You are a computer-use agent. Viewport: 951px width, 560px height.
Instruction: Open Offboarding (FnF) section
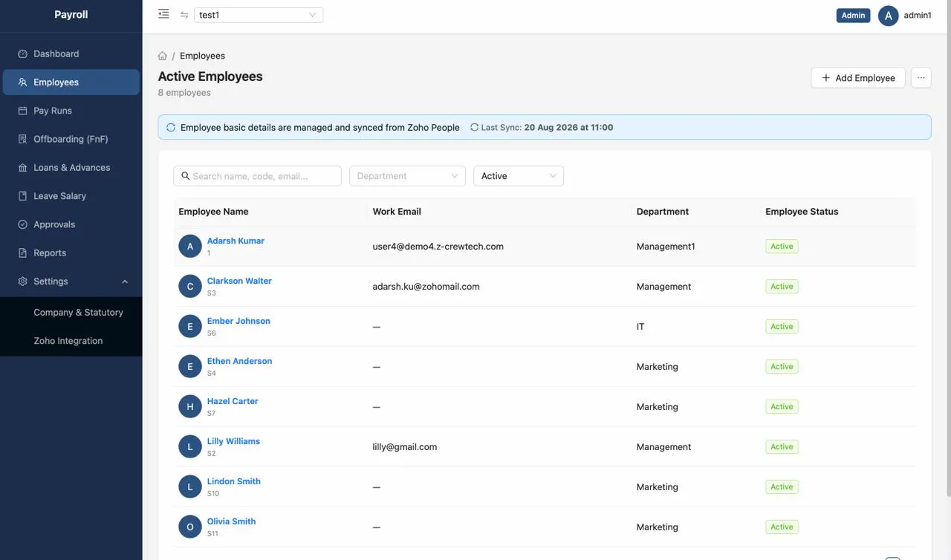[71, 139]
